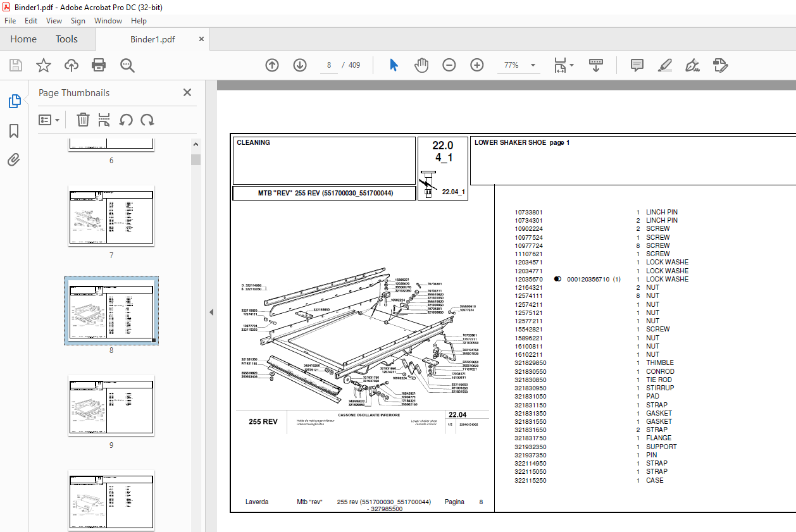
Task: Click the read mode scrolling icon
Action: [596, 65]
